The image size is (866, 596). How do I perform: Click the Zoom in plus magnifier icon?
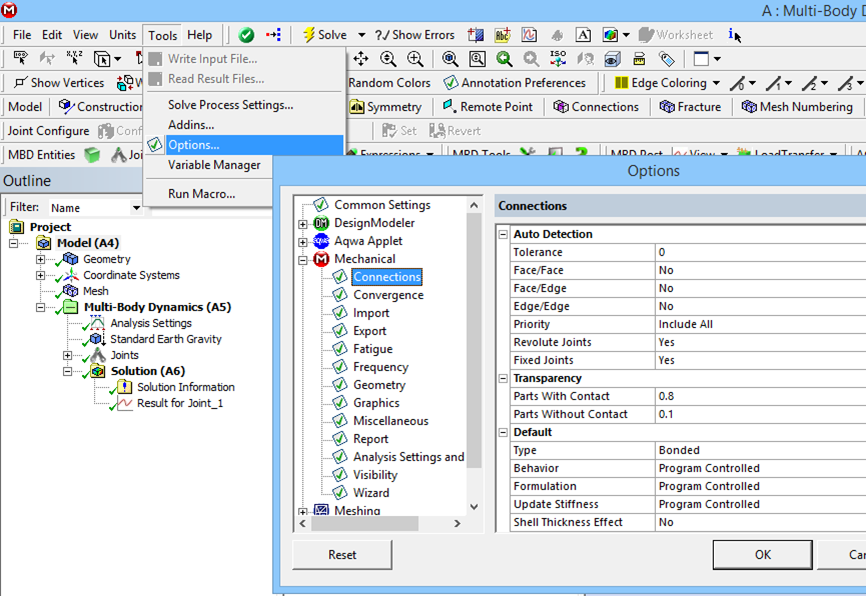[x=415, y=59]
